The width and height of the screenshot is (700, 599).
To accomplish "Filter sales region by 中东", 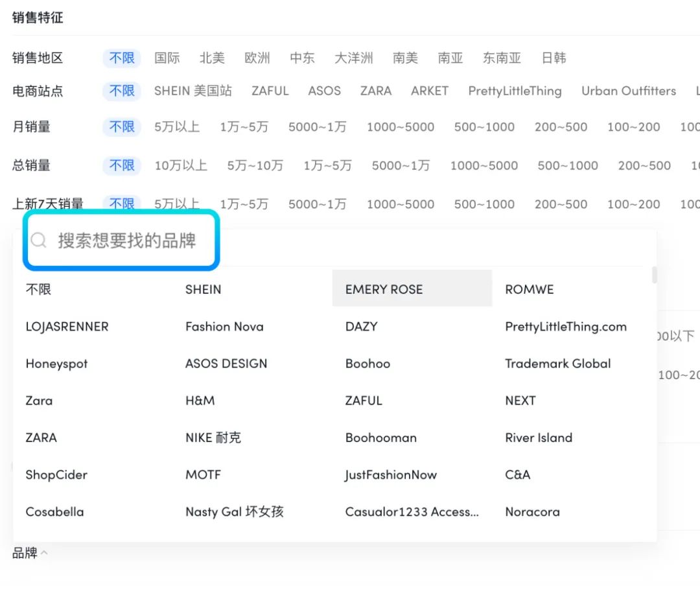I will [302, 58].
